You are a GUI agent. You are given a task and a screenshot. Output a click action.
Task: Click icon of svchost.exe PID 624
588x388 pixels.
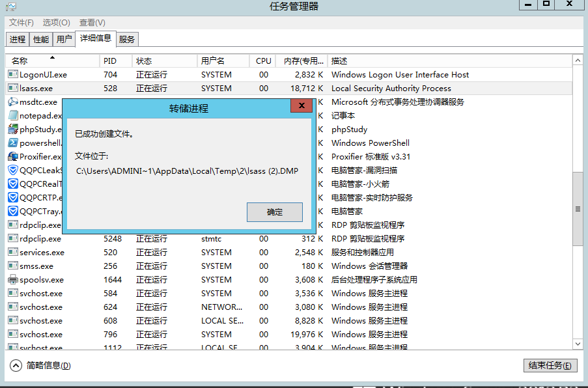click(x=13, y=307)
